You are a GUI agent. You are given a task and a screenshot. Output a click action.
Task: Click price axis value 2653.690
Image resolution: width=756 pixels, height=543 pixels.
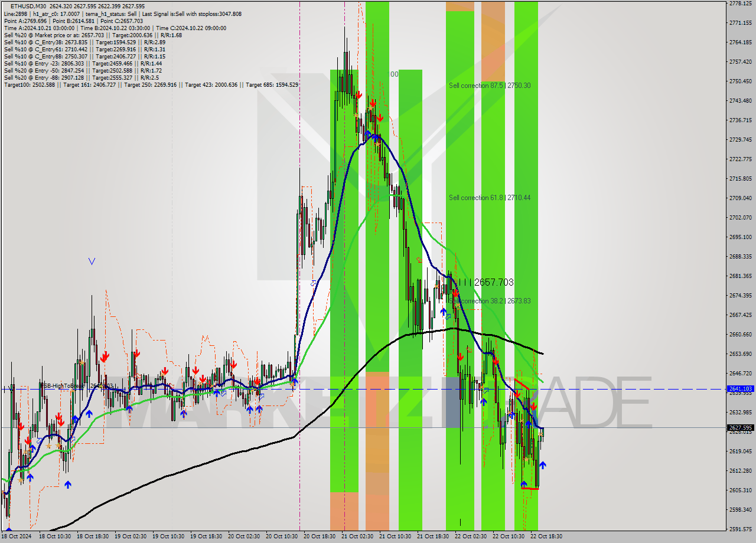(740, 354)
